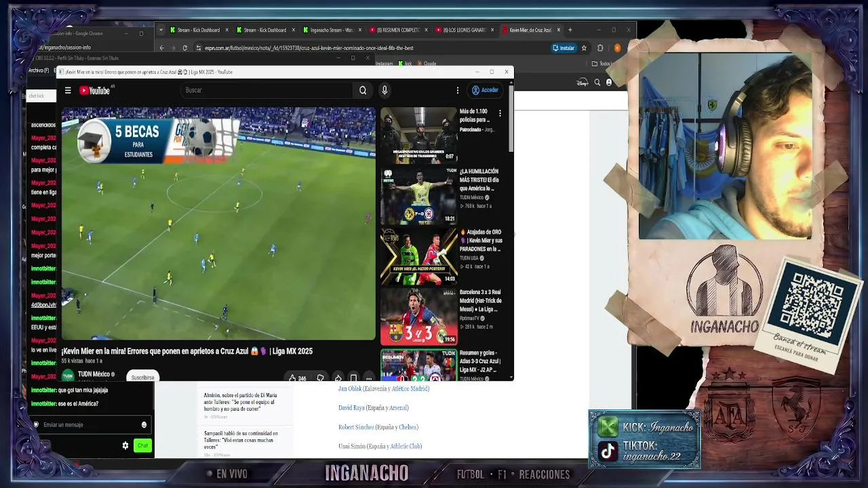
Task: Open '¡LA HUMILLACIÓN MÁS TRISTE!' video title
Action: pos(479,180)
